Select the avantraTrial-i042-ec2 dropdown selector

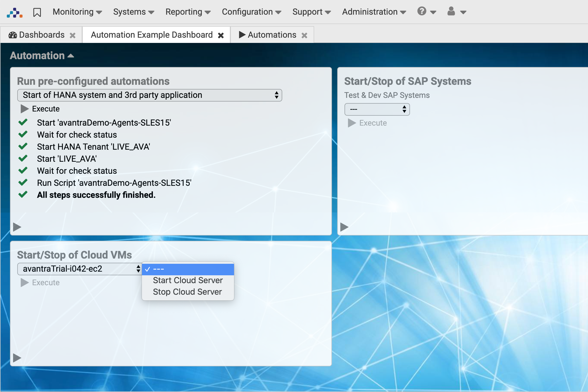tap(80, 268)
